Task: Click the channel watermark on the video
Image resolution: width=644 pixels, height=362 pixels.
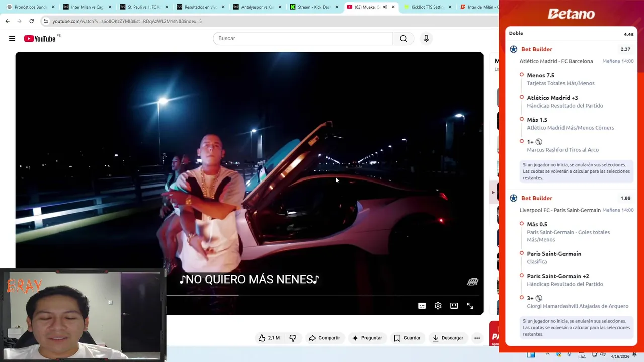Action: tap(472, 282)
